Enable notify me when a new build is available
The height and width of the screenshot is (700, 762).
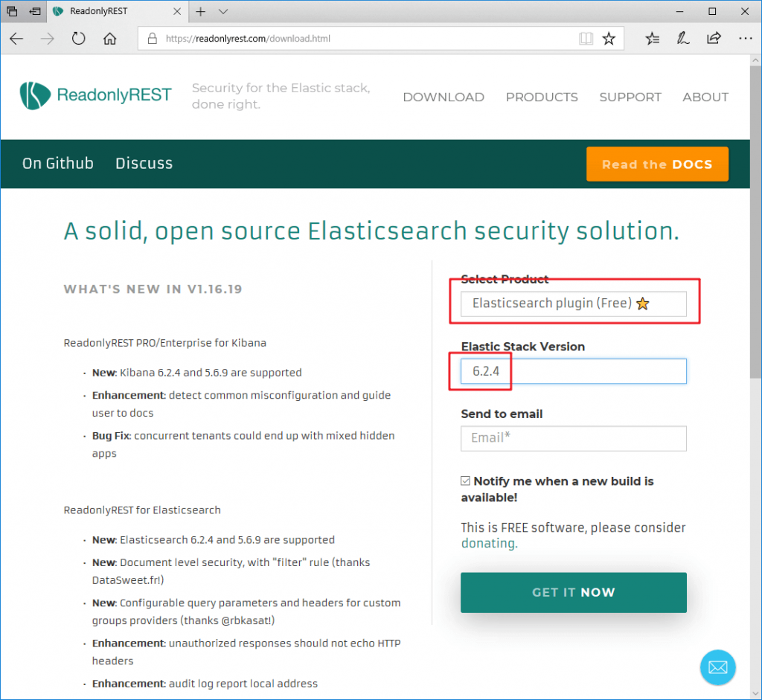465,481
